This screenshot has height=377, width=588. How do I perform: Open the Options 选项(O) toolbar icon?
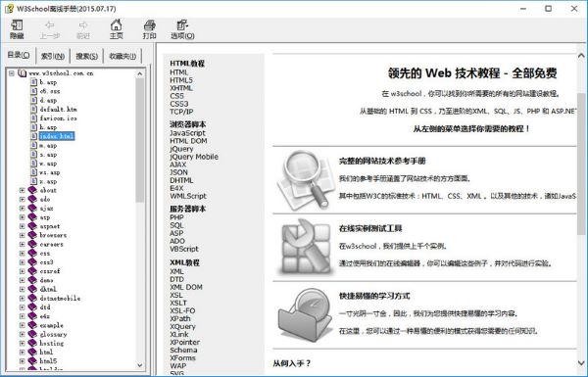click(182, 25)
